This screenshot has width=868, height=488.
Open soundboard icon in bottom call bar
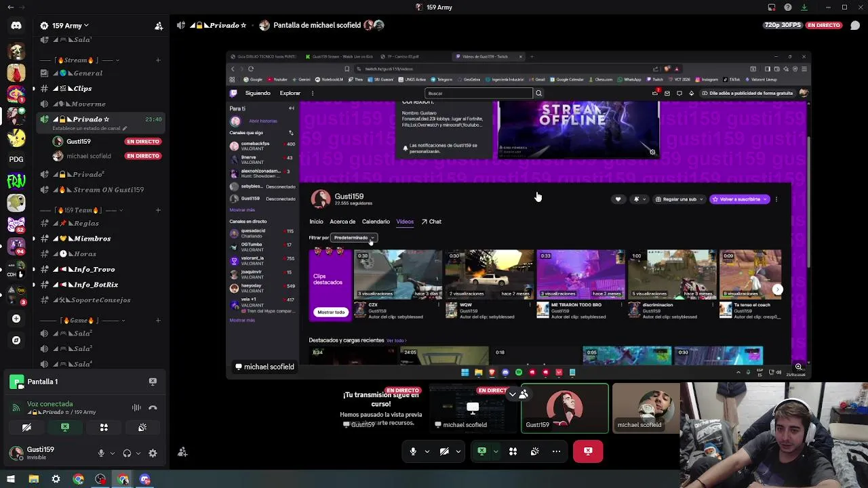(x=534, y=451)
